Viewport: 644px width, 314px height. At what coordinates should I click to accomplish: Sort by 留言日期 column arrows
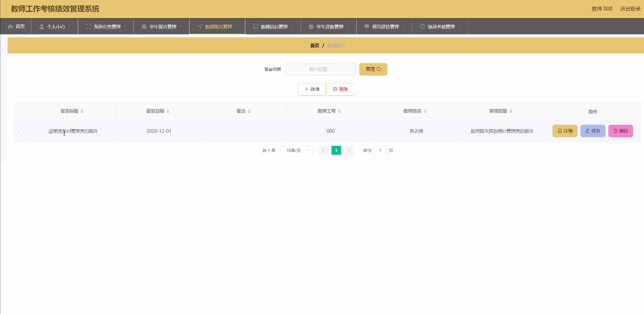point(168,111)
